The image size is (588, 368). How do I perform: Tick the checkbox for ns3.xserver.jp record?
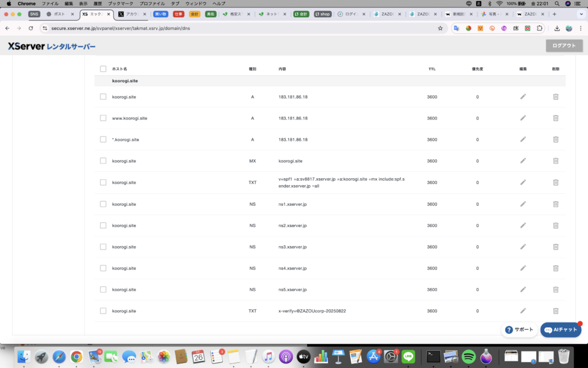[103, 247]
